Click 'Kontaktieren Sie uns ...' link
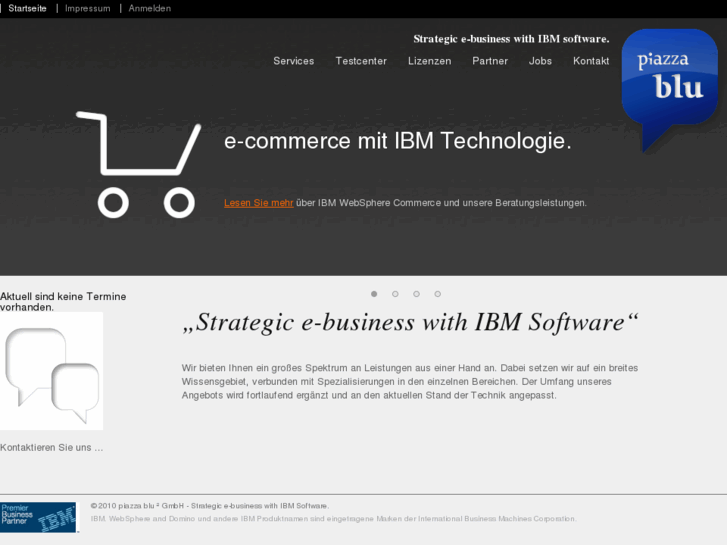 [51, 448]
